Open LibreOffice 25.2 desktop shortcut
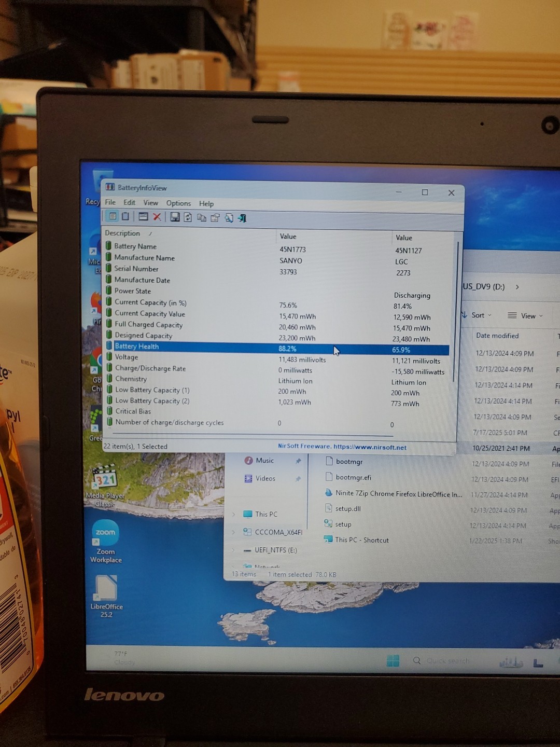Screen dimensions: 560x747 (106, 597)
